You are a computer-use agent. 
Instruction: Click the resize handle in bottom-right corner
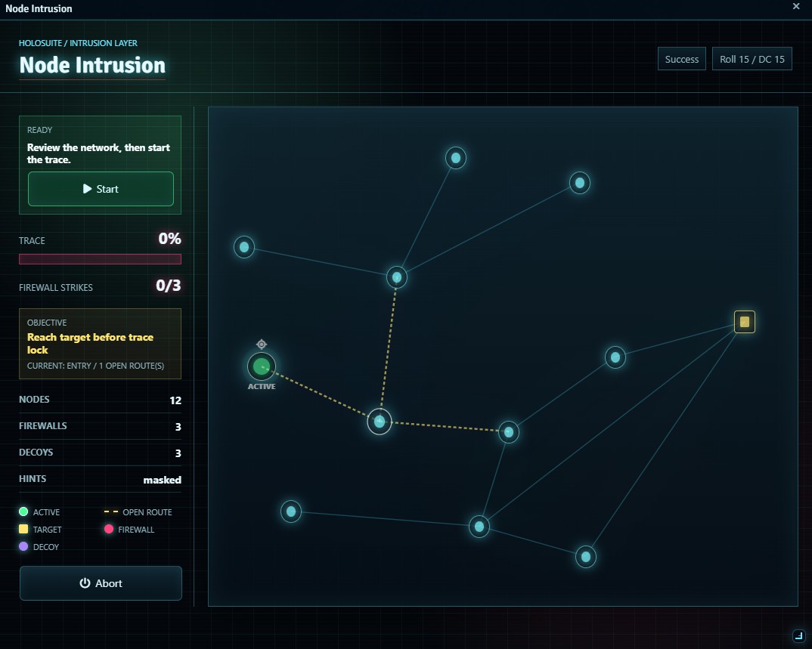pos(798,635)
